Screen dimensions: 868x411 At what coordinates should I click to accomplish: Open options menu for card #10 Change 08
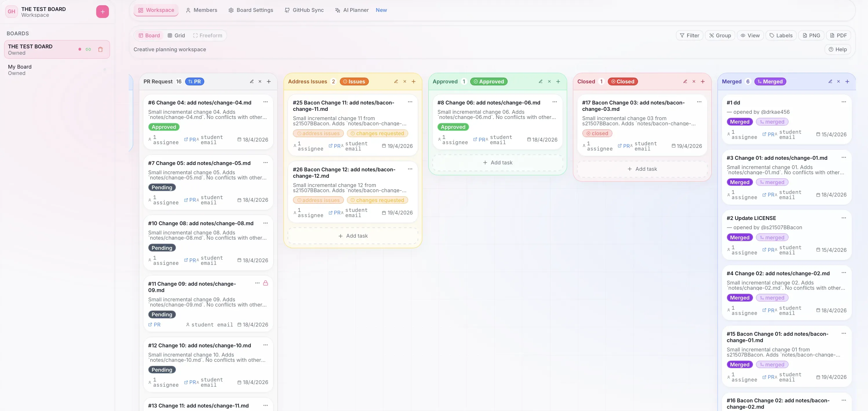click(x=265, y=223)
